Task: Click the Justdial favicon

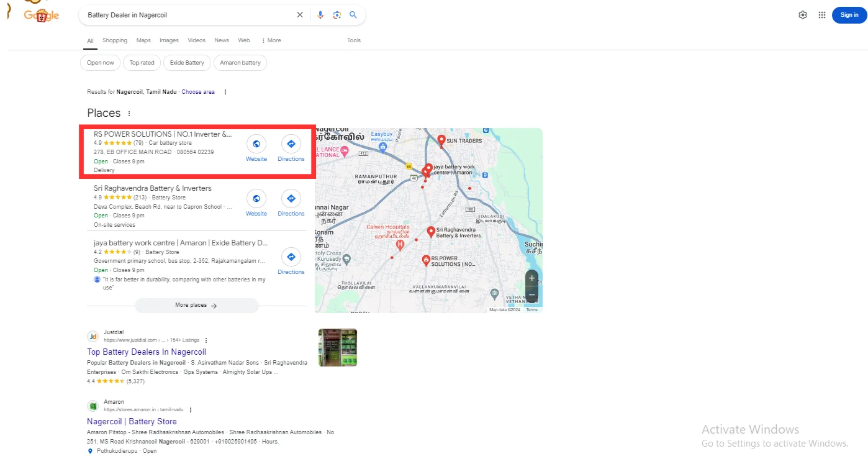Action: (93, 337)
